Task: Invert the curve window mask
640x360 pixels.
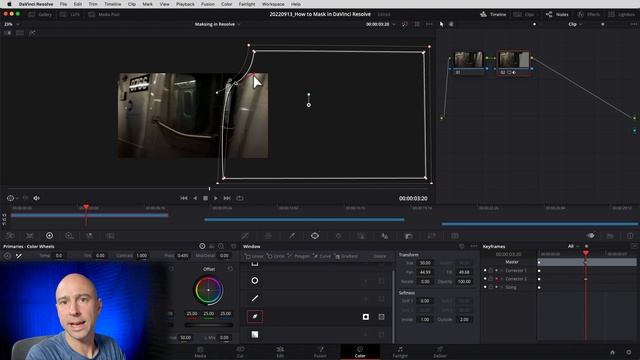Action: click(x=366, y=317)
